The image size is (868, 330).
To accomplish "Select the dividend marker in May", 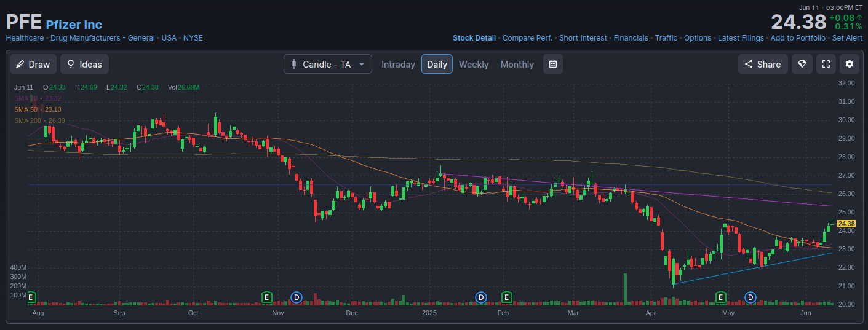I will click(x=750, y=297).
